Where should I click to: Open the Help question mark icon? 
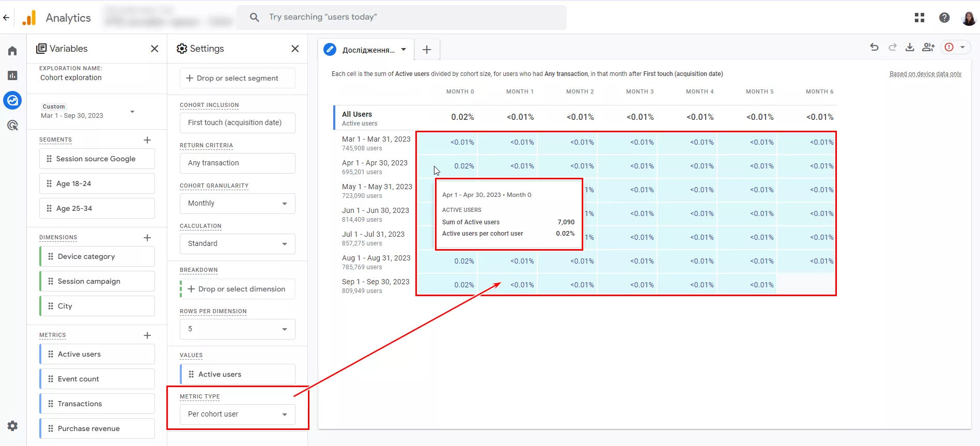[x=944, y=18]
